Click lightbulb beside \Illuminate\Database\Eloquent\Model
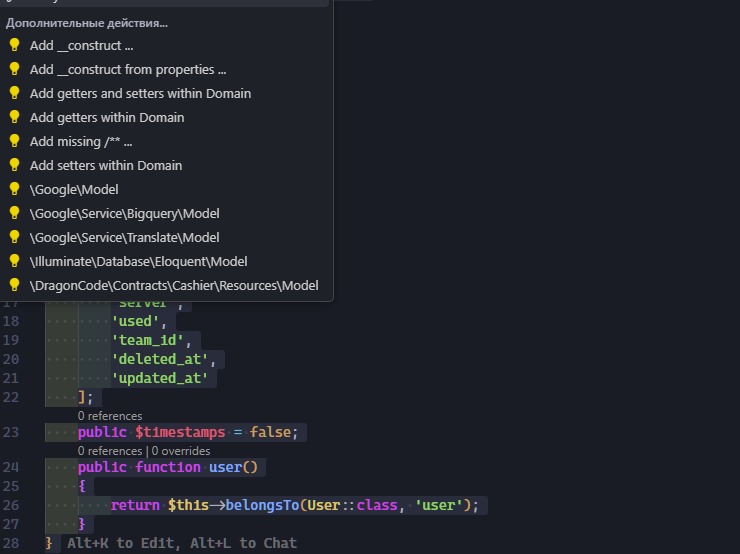The height and width of the screenshot is (554, 740). [x=14, y=261]
